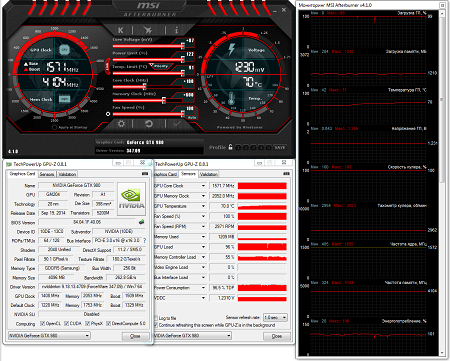Click the BIOS Version field in GPU-Z
Image resolution: width=450 pixels, height=361 pixels.
tap(88, 222)
